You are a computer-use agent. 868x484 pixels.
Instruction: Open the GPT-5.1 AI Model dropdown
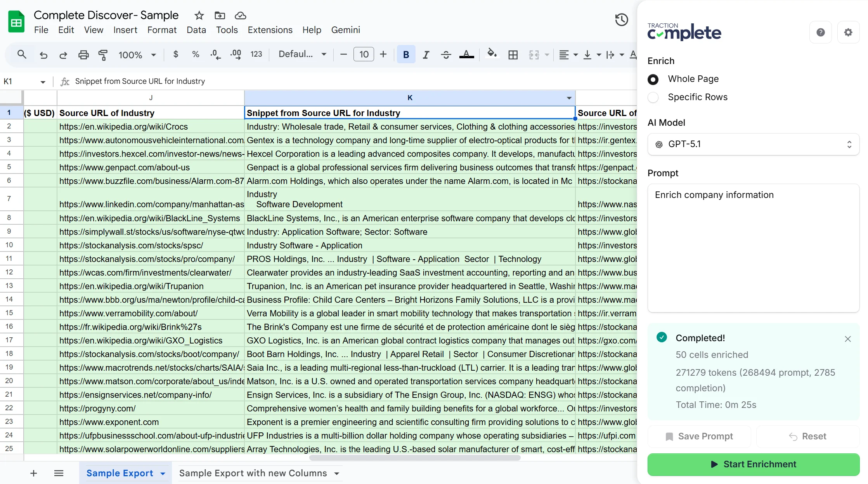point(753,144)
